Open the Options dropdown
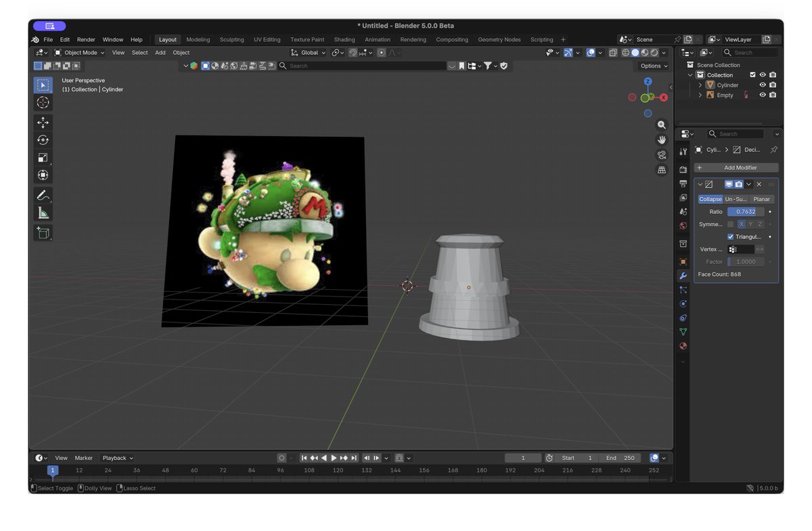The image size is (812, 531). (654, 66)
